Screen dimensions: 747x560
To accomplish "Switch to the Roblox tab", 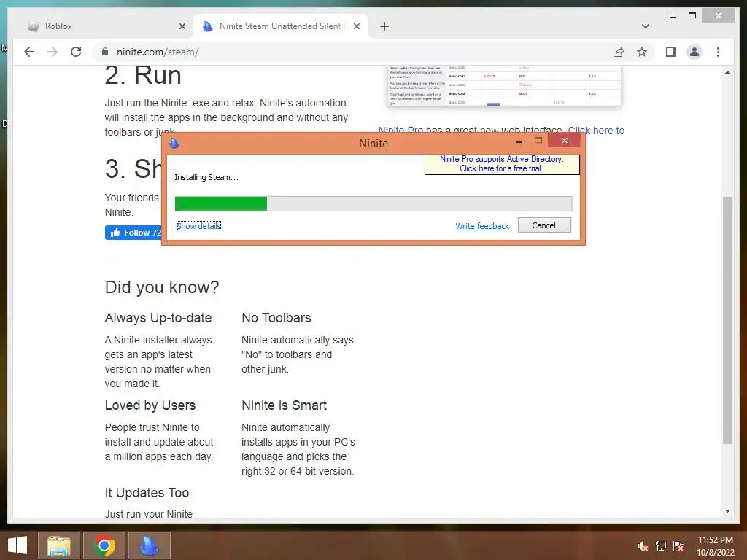I will pos(106,27).
